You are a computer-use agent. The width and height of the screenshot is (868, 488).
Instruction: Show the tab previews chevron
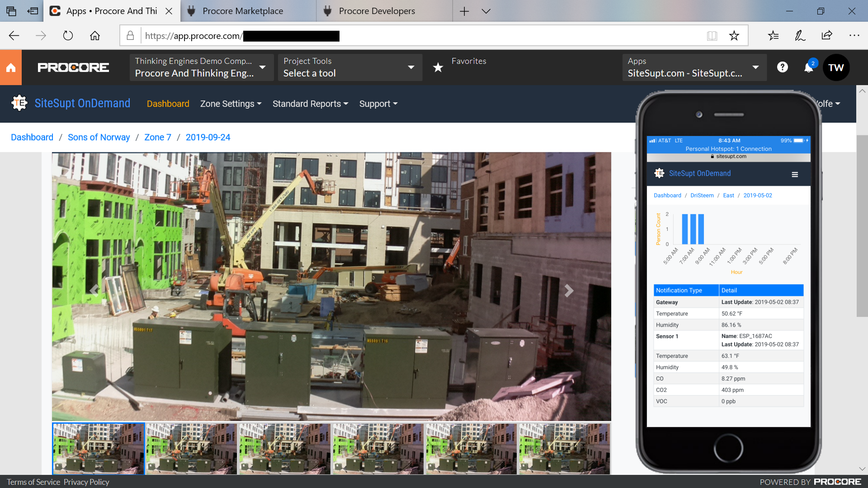(x=486, y=11)
